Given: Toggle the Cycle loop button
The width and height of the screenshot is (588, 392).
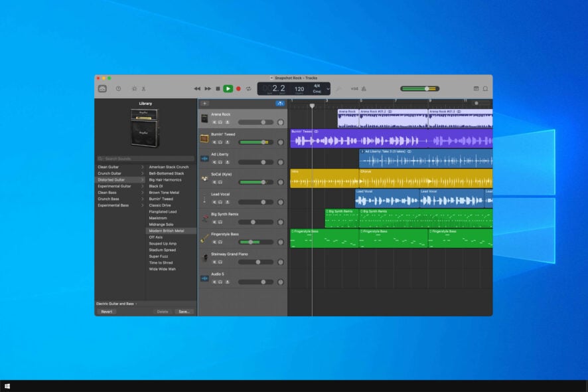Looking at the screenshot, I should coord(249,88).
